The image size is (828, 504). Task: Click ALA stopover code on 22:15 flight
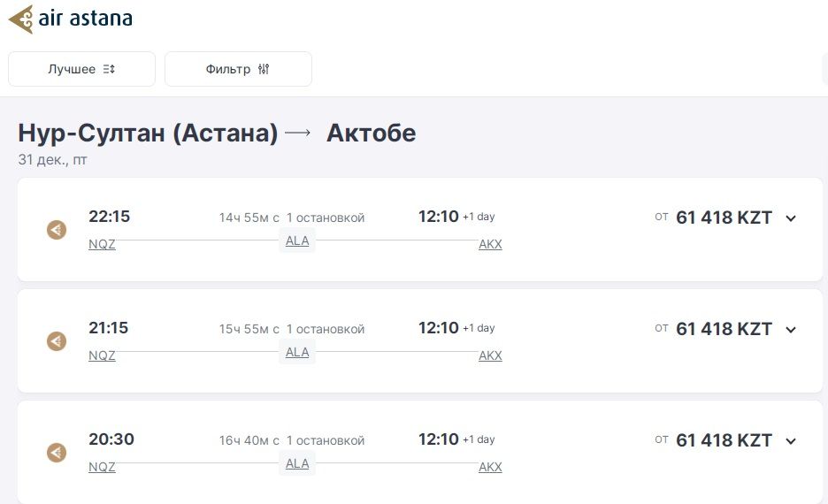[x=297, y=241]
